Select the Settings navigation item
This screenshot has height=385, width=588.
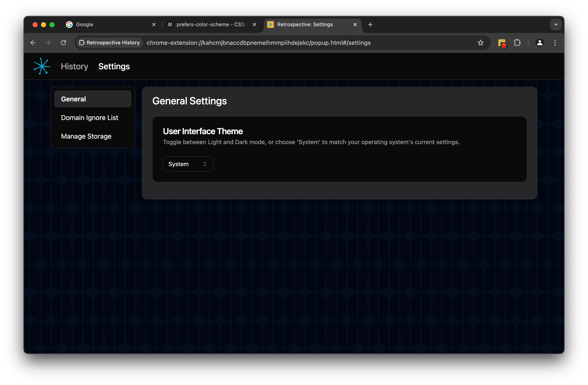click(x=114, y=66)
